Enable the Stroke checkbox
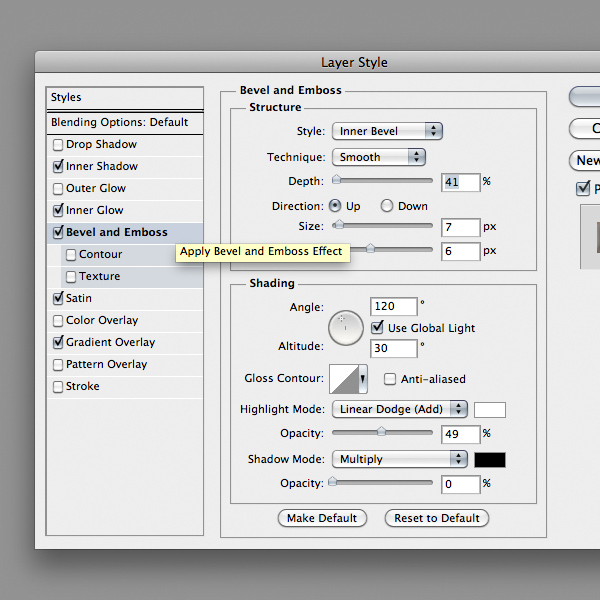This screenshot has width=600, height=600. pyautogui.click(x=58, y=387)
